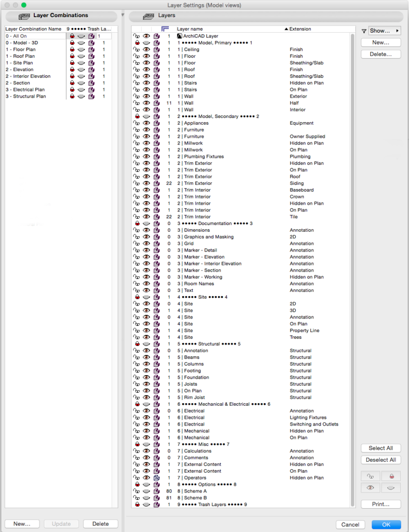
Task: Select the Beams Structural layer row
Action: pyautogui.click(x=234, y=357)
